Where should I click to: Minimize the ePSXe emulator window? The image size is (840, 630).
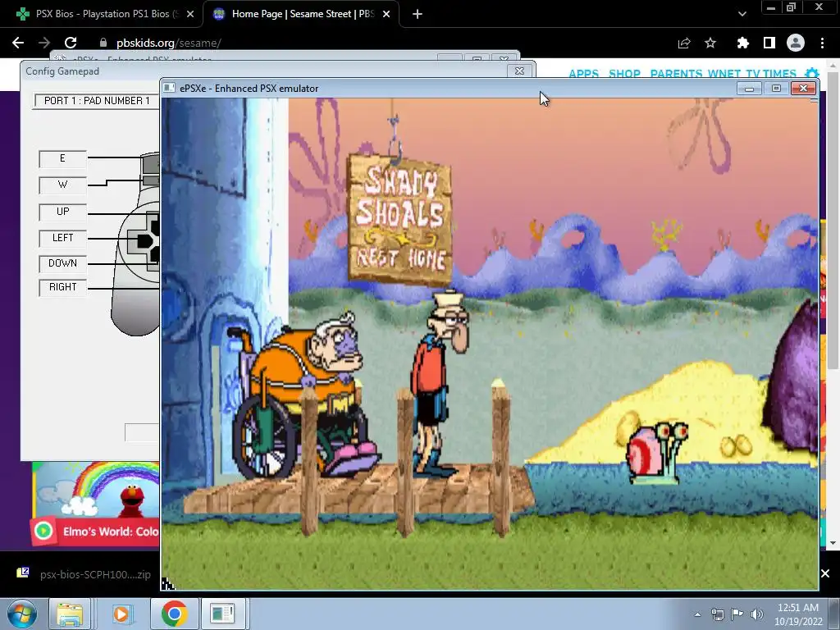tap(749, 89)
